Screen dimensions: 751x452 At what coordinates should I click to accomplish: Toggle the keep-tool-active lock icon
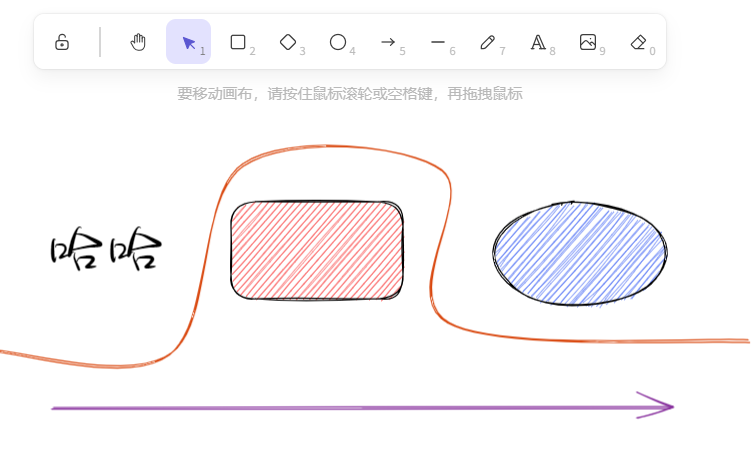[62, 42]
